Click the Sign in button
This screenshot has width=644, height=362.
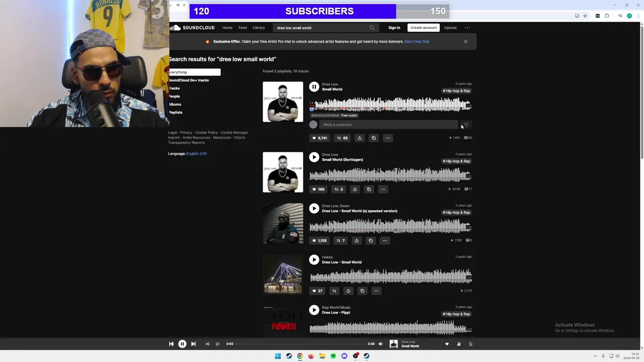(x=394, y=28)
